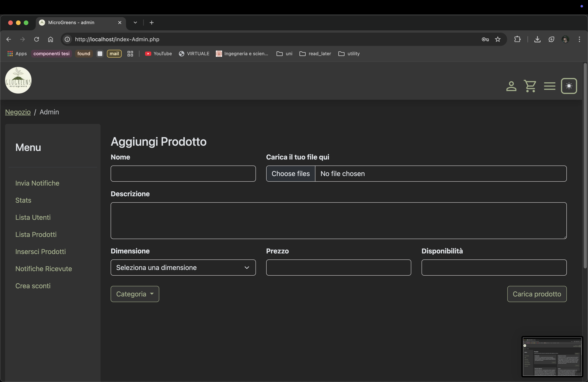Open the browser extensions puzzle icon
The image size is (588, 382).
(x=517, y=39)
